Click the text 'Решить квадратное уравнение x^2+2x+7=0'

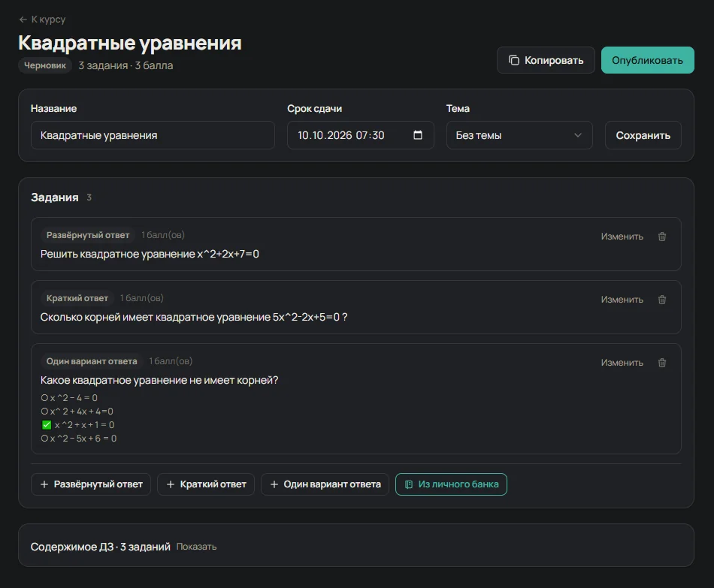(150, 254)
